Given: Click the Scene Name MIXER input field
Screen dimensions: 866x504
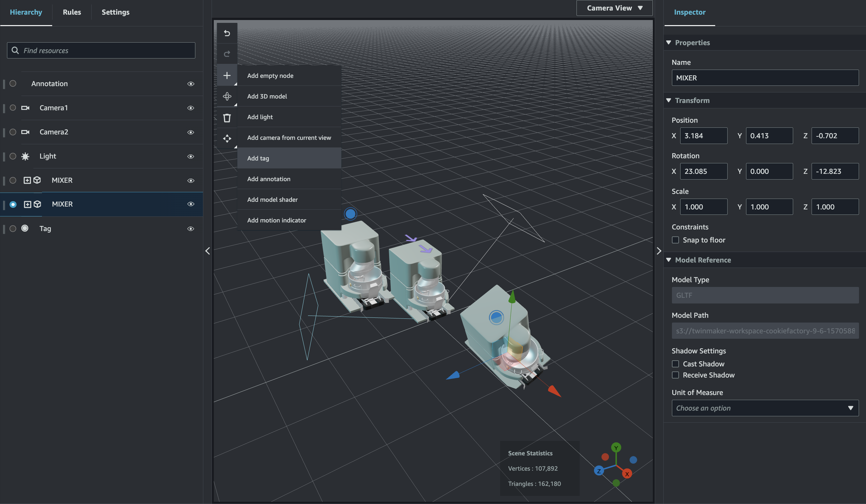Looking at the screenshot, I should point(765,78).
